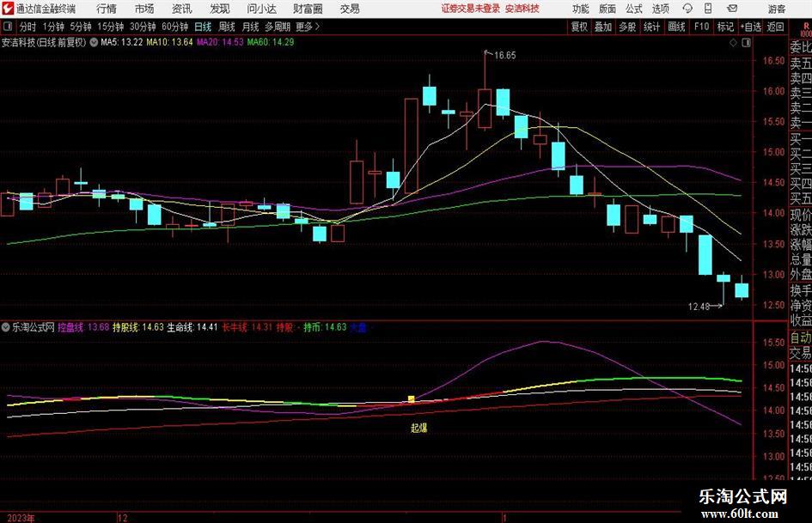The height and width of the screenshot is (523, 812).
Task: Open the F10 company info button
Action: 701,27
